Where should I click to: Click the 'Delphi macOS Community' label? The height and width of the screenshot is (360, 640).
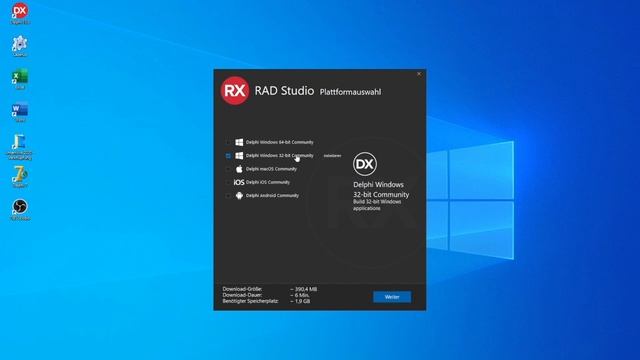click(271, 169)
